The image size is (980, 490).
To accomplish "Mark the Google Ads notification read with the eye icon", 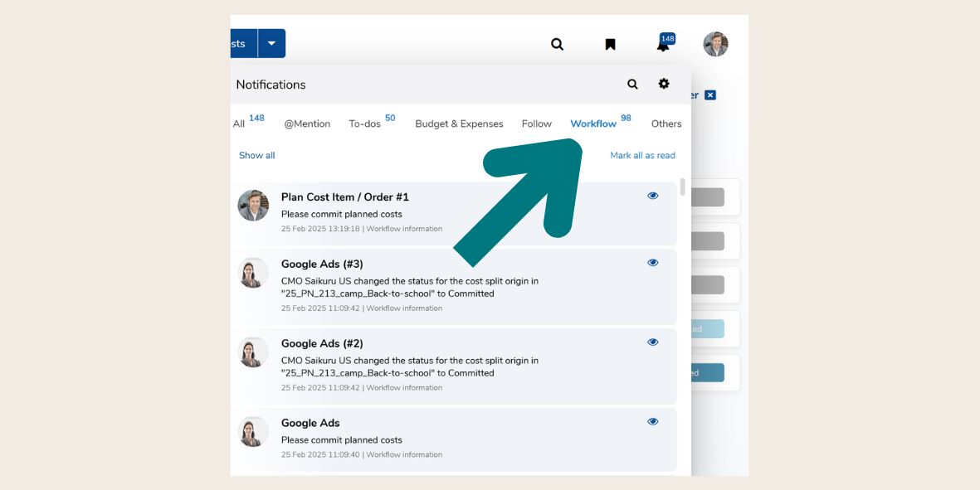I will [652, 420].
